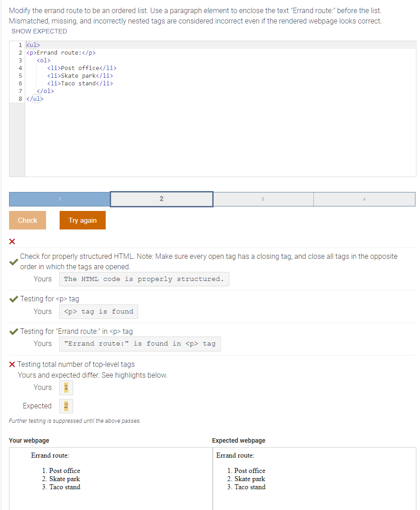This screenshot has width=420, height=510.
Task: Select step 3 in the progress bar
Action: point(263,199)
